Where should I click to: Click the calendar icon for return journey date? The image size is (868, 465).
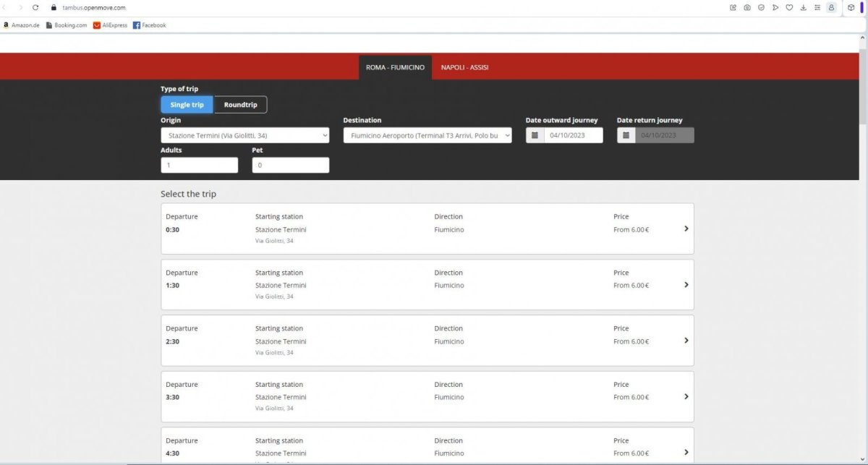[626, 135]
